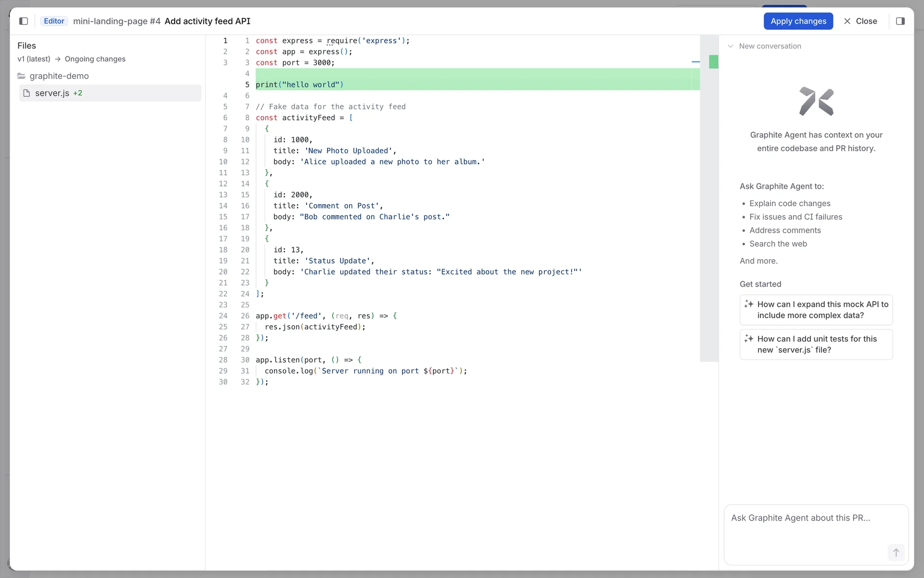Image resolution: width=924 pixels, height=578 pixels.
Task: Toggle the left file sidebar panel icon
Action: tap(24, 21)
